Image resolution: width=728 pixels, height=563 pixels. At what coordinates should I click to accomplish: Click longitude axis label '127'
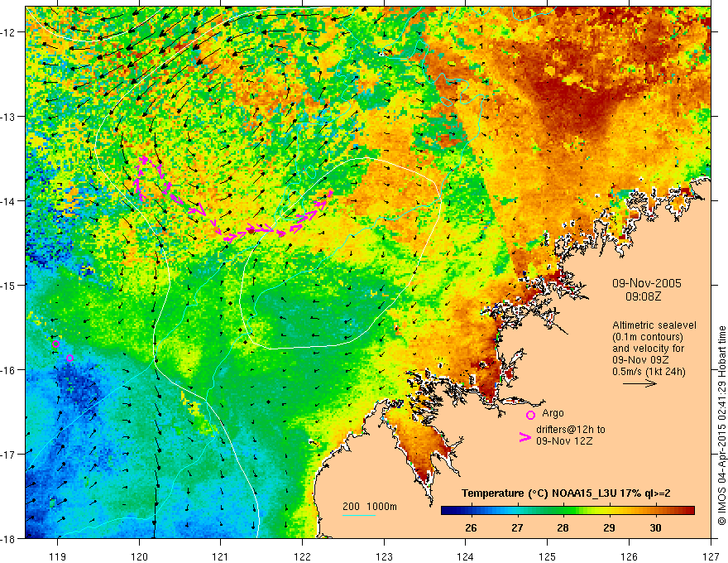click(711, 556)
